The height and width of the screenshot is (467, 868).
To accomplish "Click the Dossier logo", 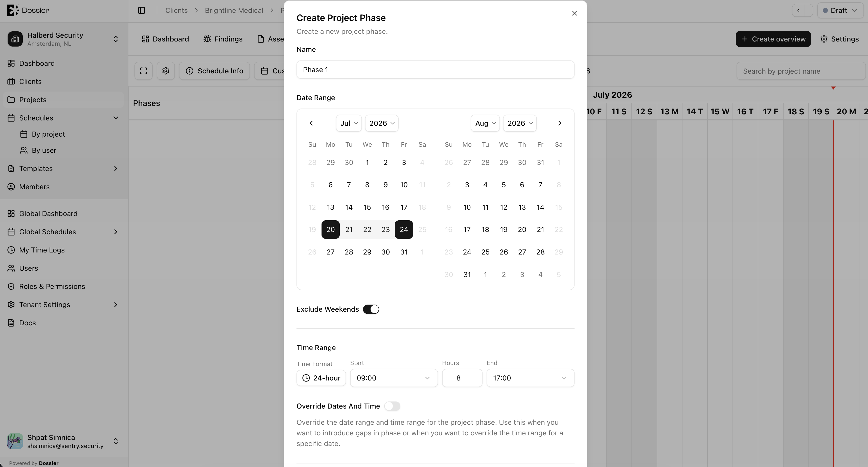I will click(x=28, y=10).
